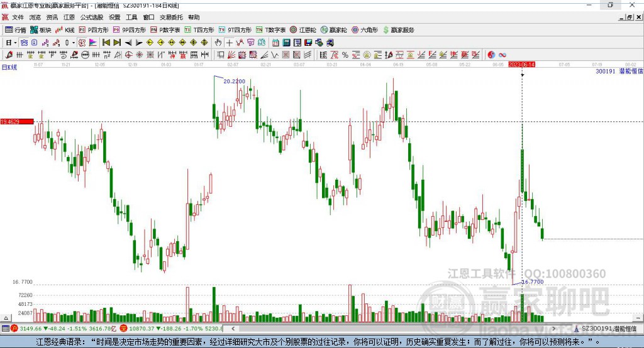Click the red infinity loop icon
This screenshot has width=644, height=348.
coord(502,55)
